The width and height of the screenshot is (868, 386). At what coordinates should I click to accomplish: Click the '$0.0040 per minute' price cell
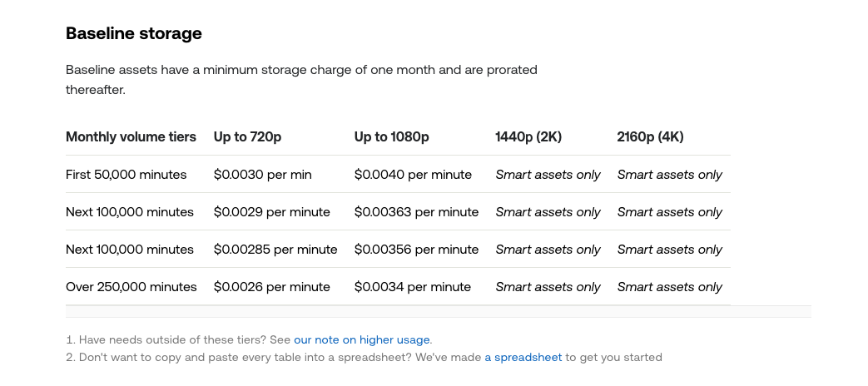[x=413, y=175]
